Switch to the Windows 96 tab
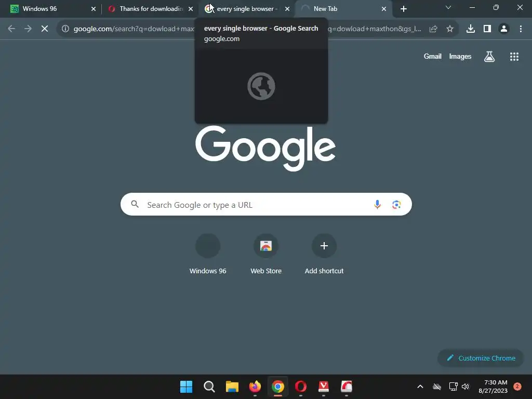 tap(51, 9)
